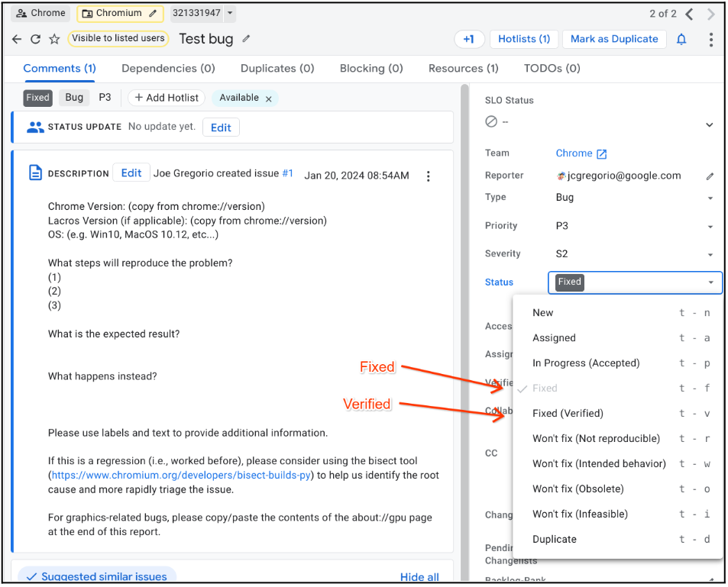Viewport: 728px width, 587px height.
Task: Select Fixed (Verified) status option
Action: pos(568,413)
